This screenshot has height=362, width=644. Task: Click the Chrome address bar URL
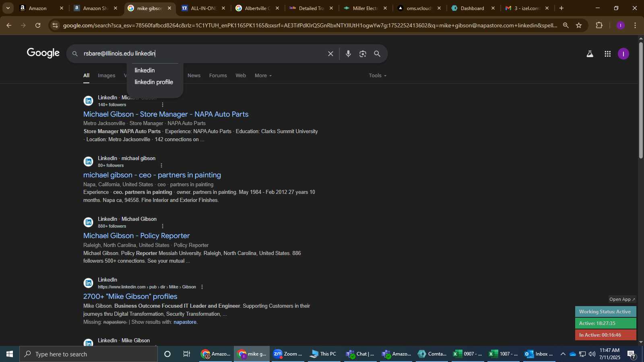310,25
